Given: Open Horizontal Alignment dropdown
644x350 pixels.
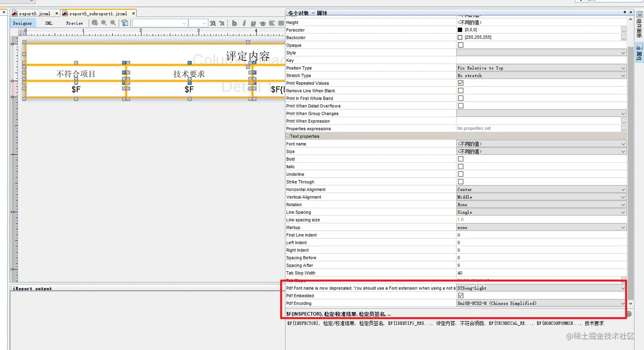Looking at the screenshot, I should [541, 189].
